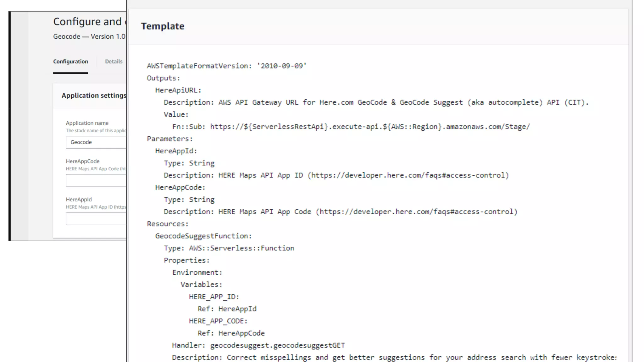Screen dimensions: 644x362
Task: Click the Template panel heading
Action: (x=163, y=26)
